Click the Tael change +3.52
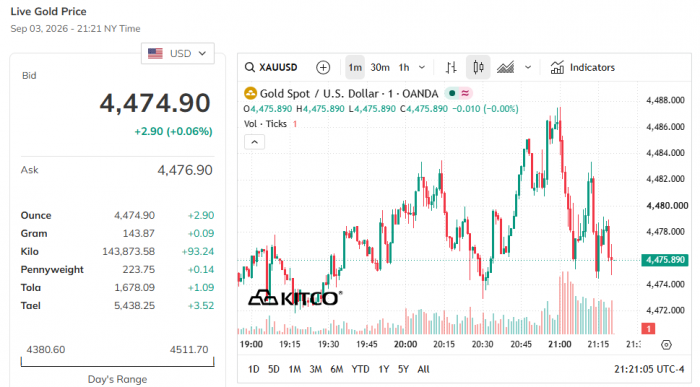 [x=201, y=306]
